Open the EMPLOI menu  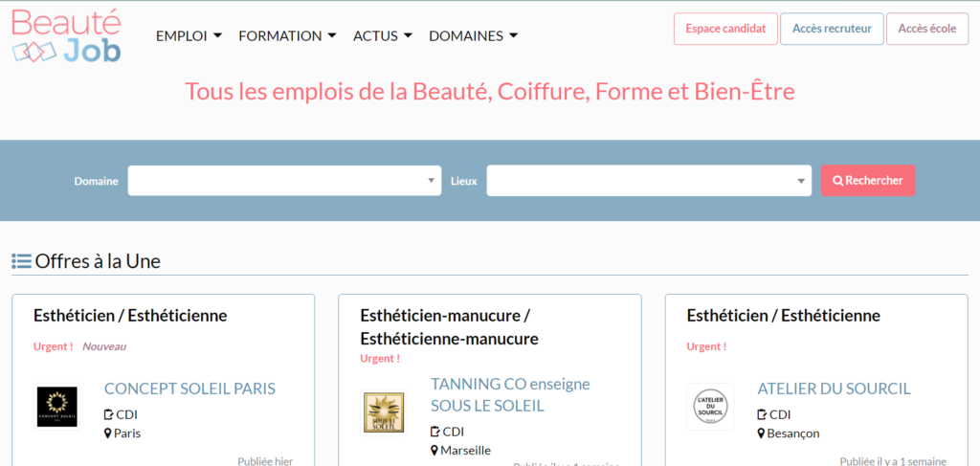pos(189,36)
